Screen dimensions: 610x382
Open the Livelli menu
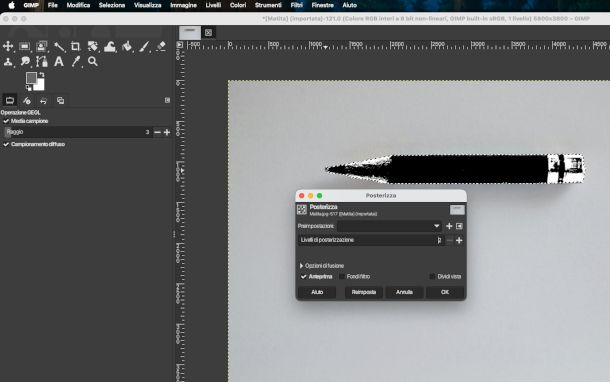coord(213,5)
